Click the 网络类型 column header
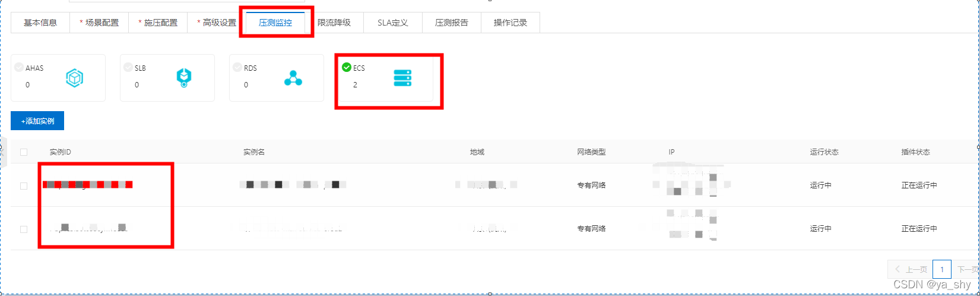Viewport: 980px width, 296px height. [x=592, y=152]
